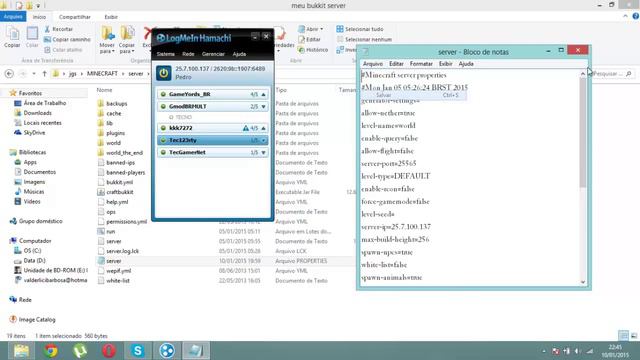The width and height of the screenshot is (640, 360).
Task: Click the kkk7272 warning triangle icon
Action: (x=246, y=128)
